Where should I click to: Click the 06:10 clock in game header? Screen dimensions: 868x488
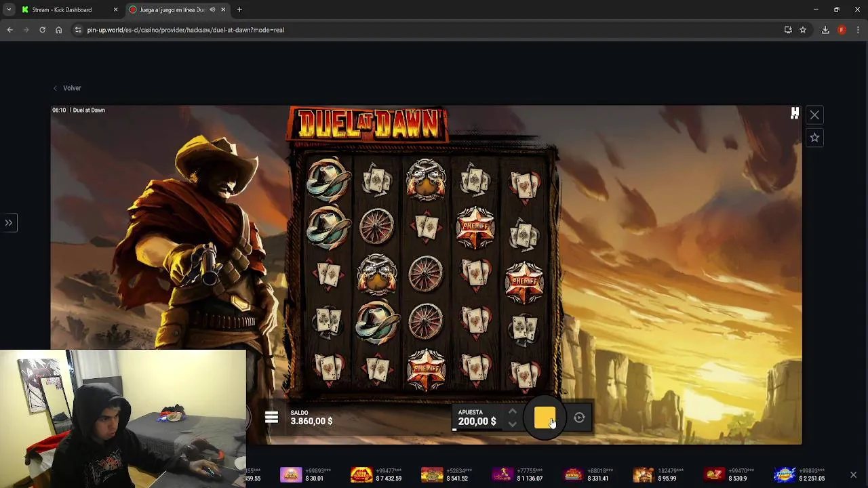tap(59, 110)
